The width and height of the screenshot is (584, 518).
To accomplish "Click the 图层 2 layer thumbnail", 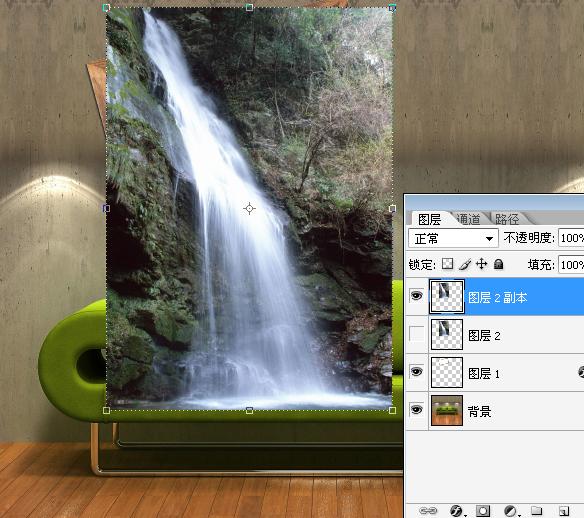I will click(x=447, y=334).
